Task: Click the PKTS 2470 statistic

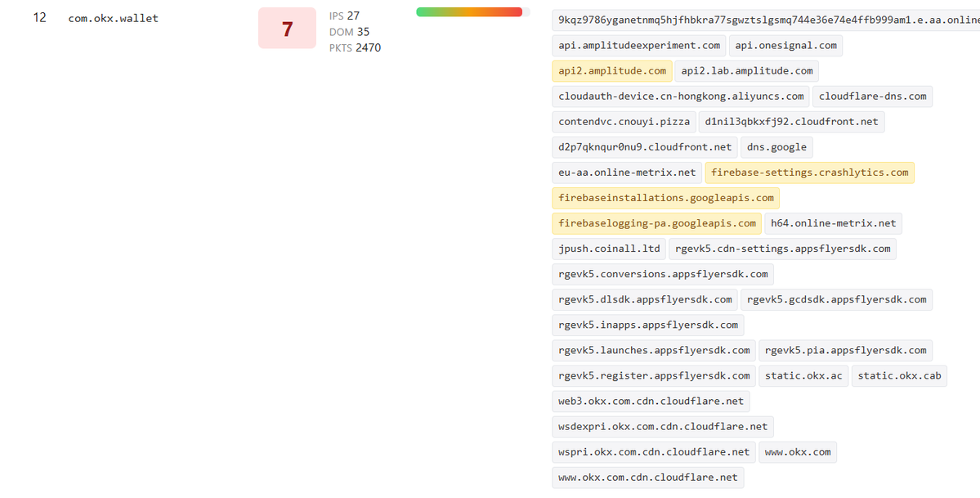Action: [355, 47]
